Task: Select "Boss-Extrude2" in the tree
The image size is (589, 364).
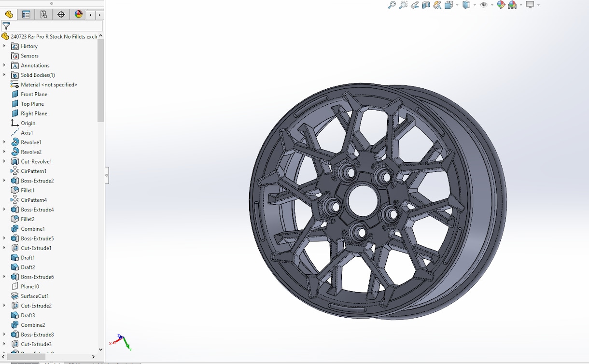Action: pos(37,181)
